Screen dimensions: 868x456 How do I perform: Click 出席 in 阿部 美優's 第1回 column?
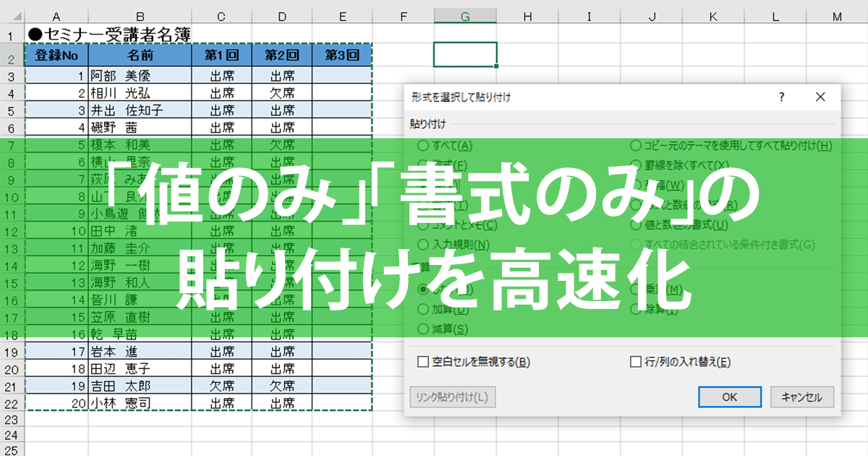click(x=222, y=76)
